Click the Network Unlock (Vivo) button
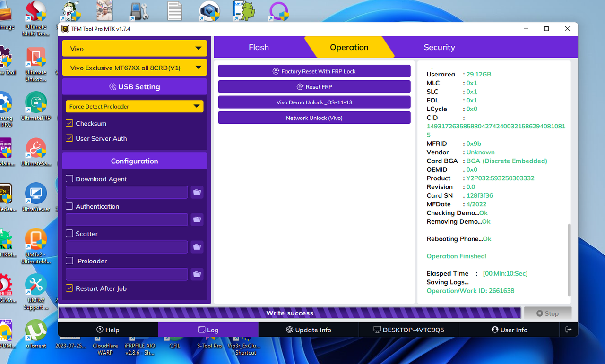The width and height of the screenshot is (605, 364). coord(314,118)
